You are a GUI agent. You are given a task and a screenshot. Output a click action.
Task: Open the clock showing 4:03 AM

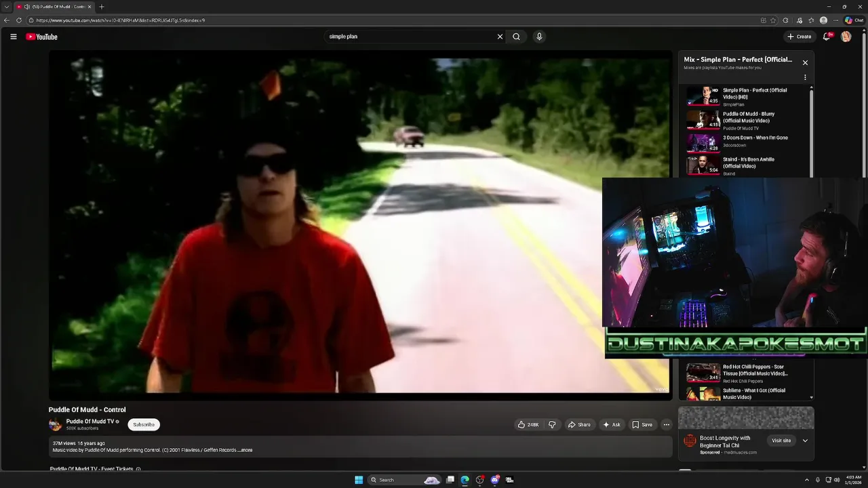[x=853, y=480]
